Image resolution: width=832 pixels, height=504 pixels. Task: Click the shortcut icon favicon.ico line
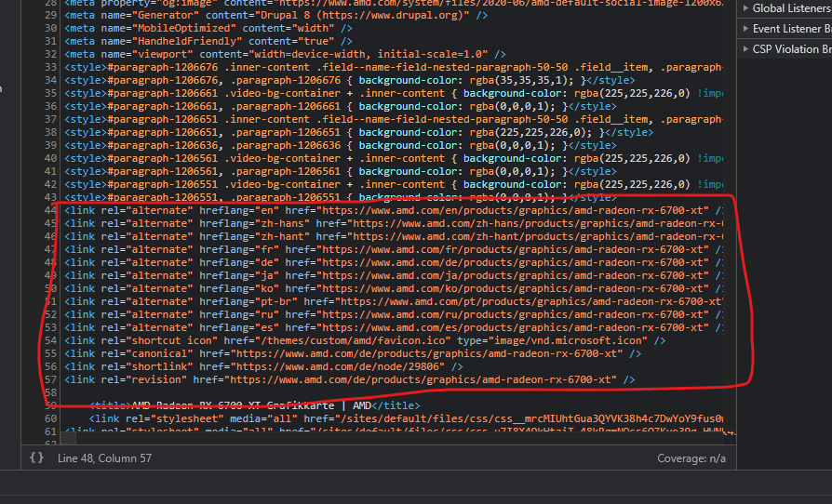pos(365,340)
